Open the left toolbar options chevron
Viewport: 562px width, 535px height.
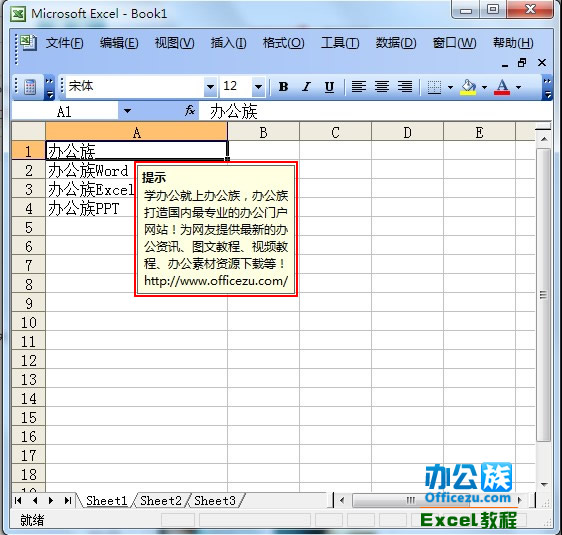coord(49,87)
